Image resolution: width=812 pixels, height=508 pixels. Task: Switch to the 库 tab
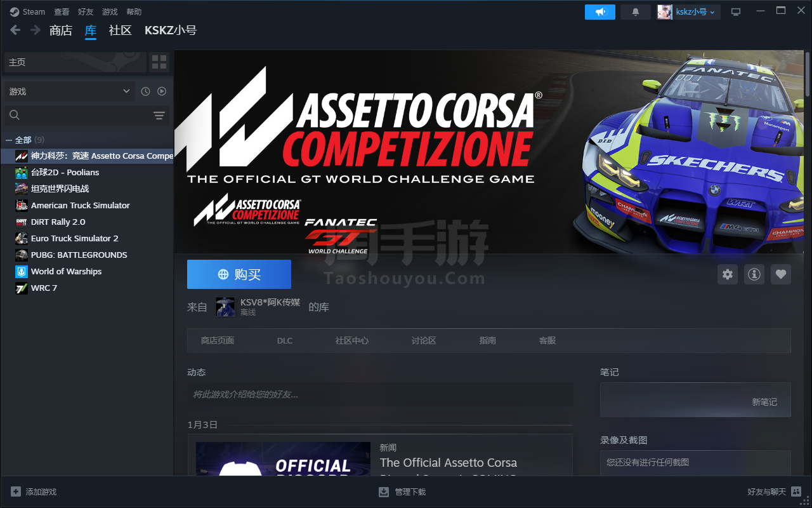[x=91, y=30]
